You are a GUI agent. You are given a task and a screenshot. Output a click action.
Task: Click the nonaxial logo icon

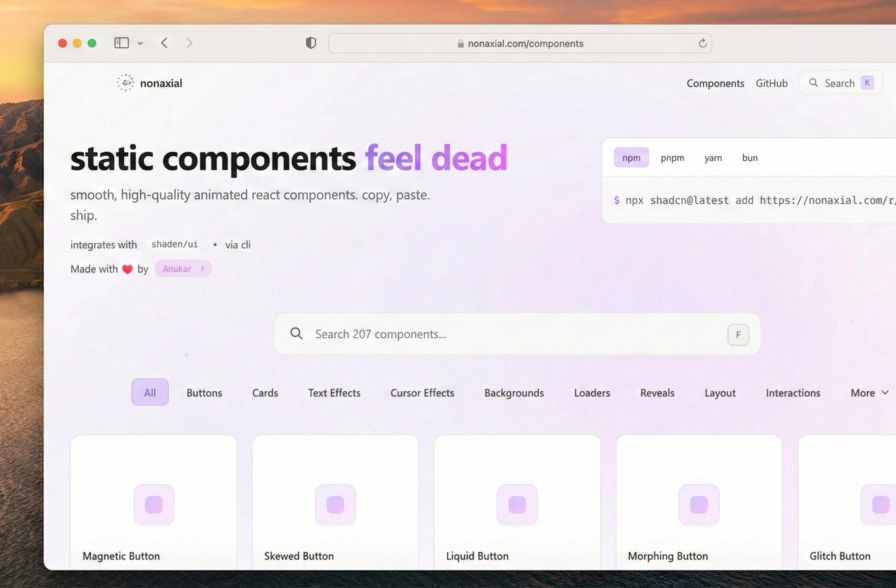(x=125, y=83)
